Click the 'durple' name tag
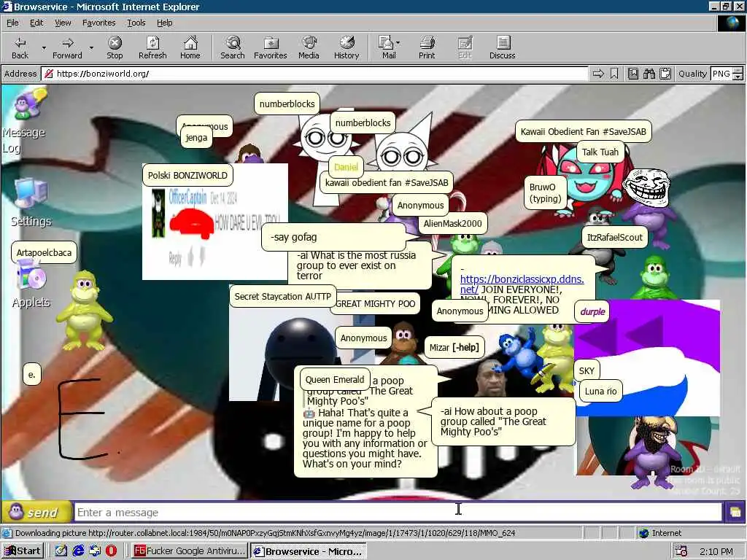Viewport: 747px width, 560px height. point(592,311)
